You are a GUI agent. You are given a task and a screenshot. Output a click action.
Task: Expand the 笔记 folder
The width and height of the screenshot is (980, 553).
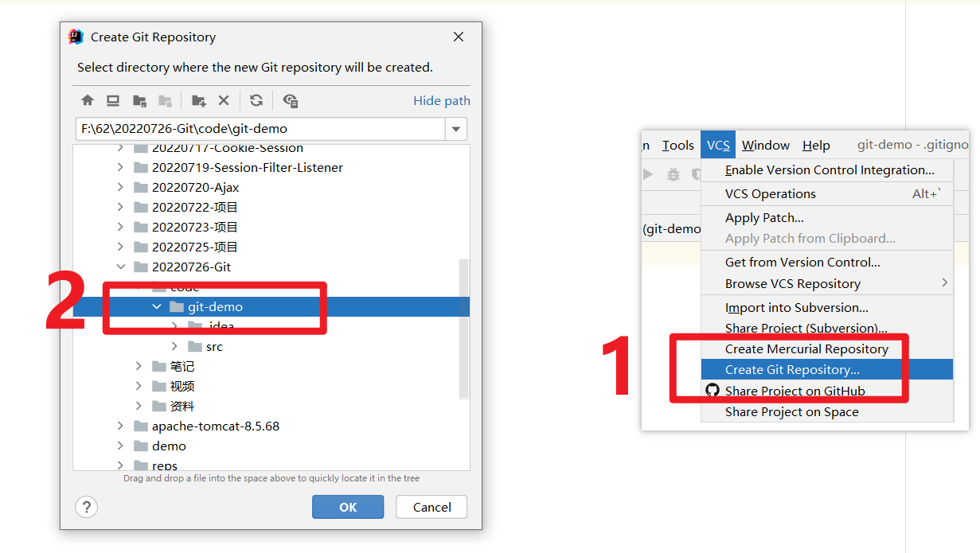(x=139, y=366)
